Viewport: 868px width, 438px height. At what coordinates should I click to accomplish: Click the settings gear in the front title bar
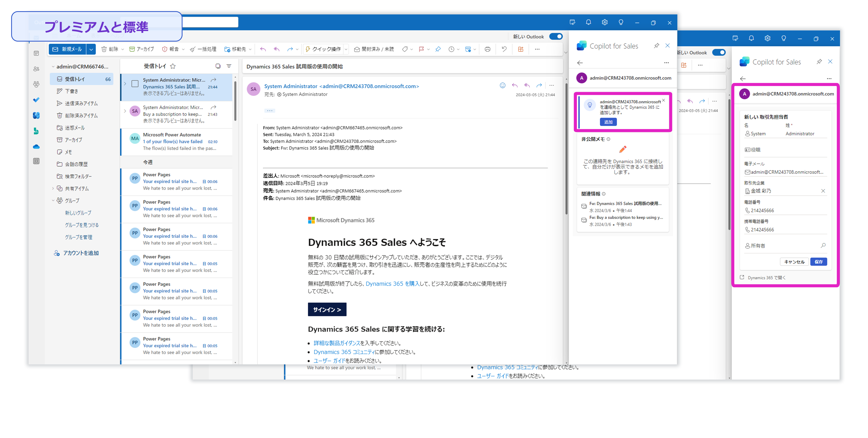(x=605, y=22)
